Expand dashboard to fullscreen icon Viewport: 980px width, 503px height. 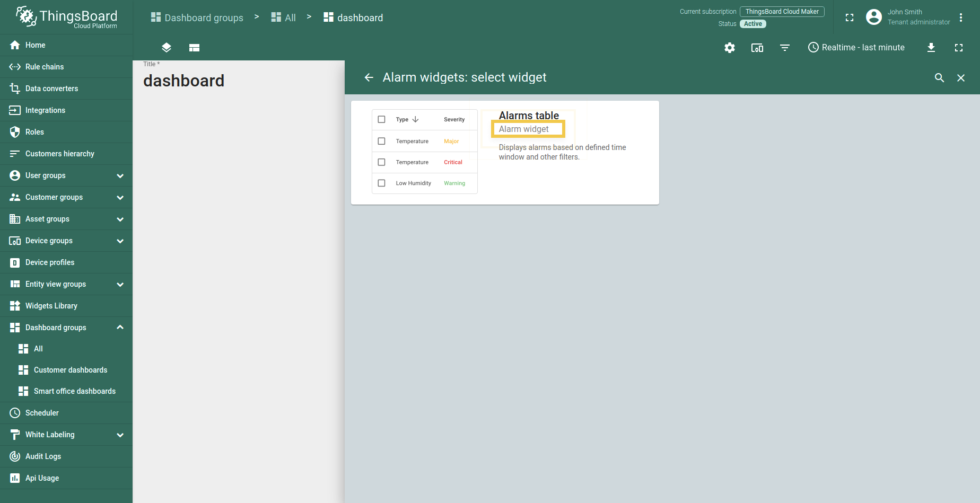959,48
